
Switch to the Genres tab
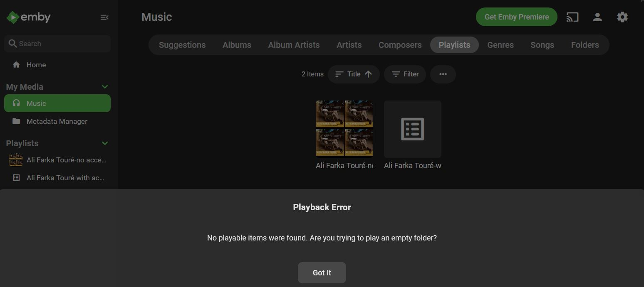click(500, 45)
